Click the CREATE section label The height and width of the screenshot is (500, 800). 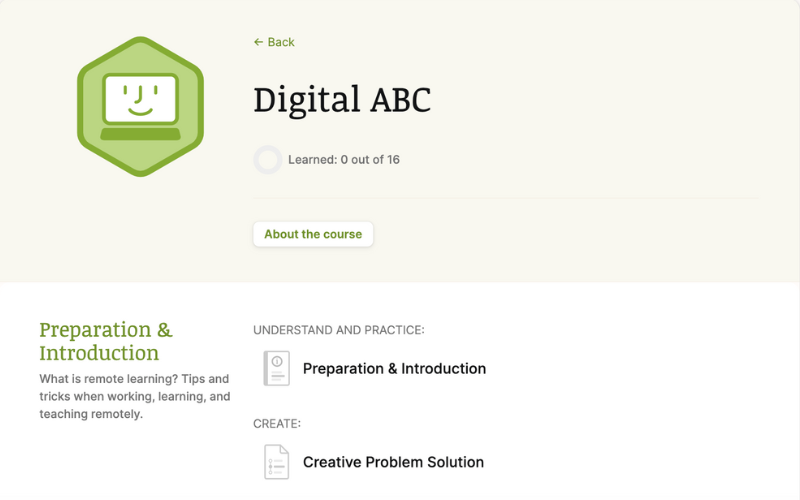277,424
